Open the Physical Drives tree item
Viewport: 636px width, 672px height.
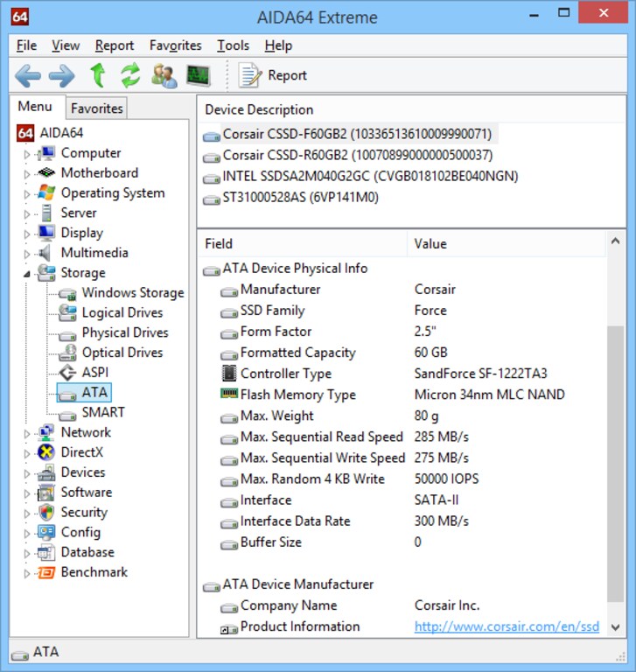124,332
